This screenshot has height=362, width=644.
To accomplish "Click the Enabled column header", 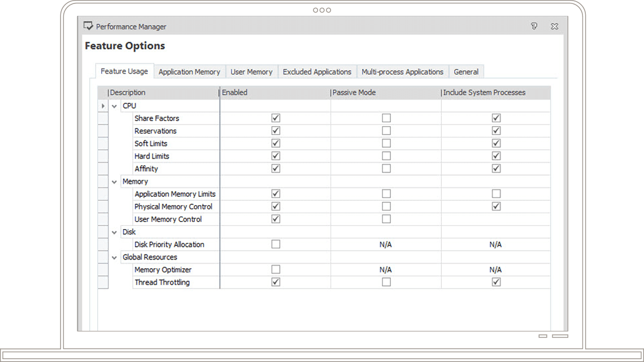I will tap(275, 93).
